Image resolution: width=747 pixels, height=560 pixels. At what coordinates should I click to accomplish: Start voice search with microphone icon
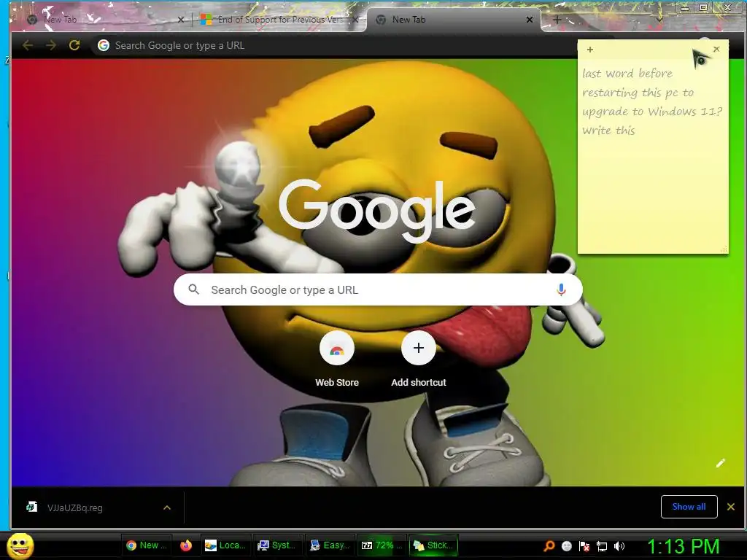(x=561, y=289)
